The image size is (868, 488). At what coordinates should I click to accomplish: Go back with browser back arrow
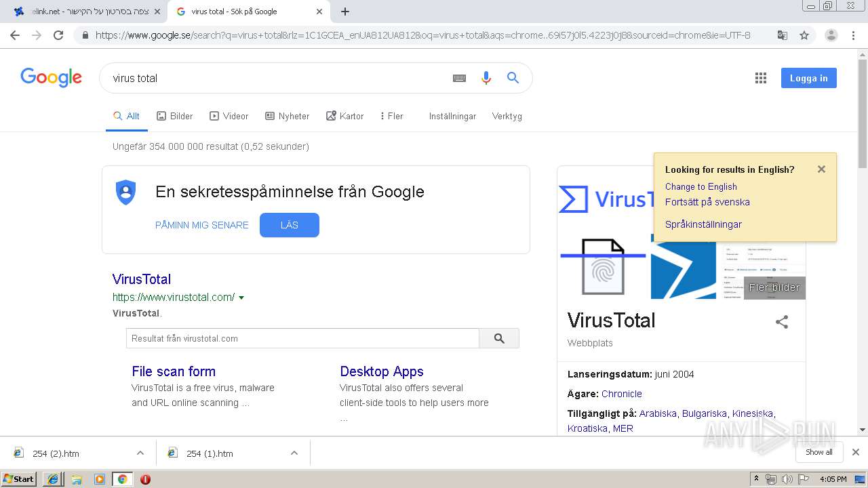tap(15, 35)
